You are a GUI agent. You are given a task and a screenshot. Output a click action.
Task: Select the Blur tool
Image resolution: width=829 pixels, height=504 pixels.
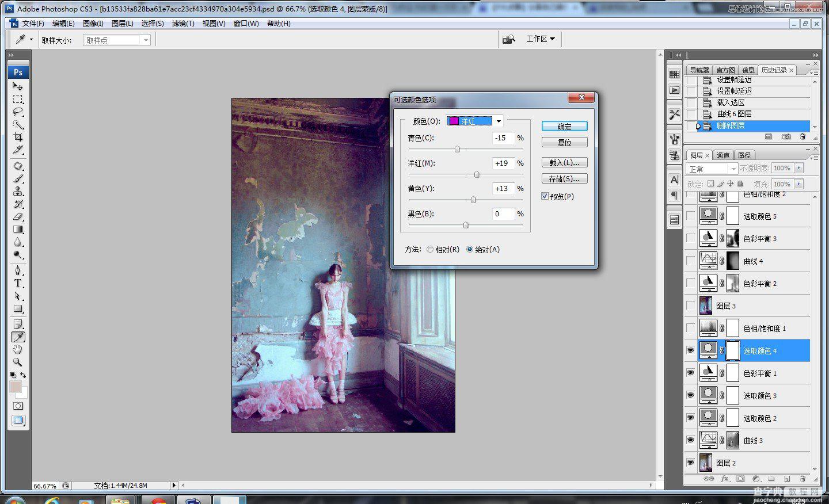tap(18, 242)
